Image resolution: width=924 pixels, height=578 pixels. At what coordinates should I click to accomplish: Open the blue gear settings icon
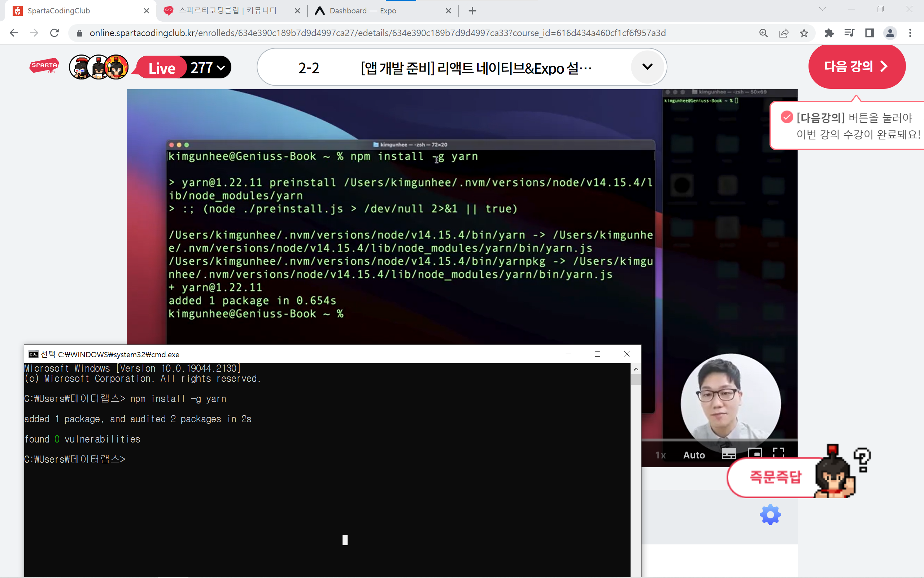pyautogui.click(x=771, y=514)
